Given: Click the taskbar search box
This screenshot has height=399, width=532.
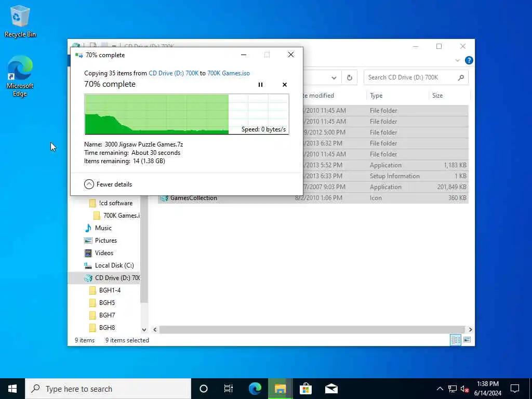Looking at the screenshot, I should pos(108,389).
